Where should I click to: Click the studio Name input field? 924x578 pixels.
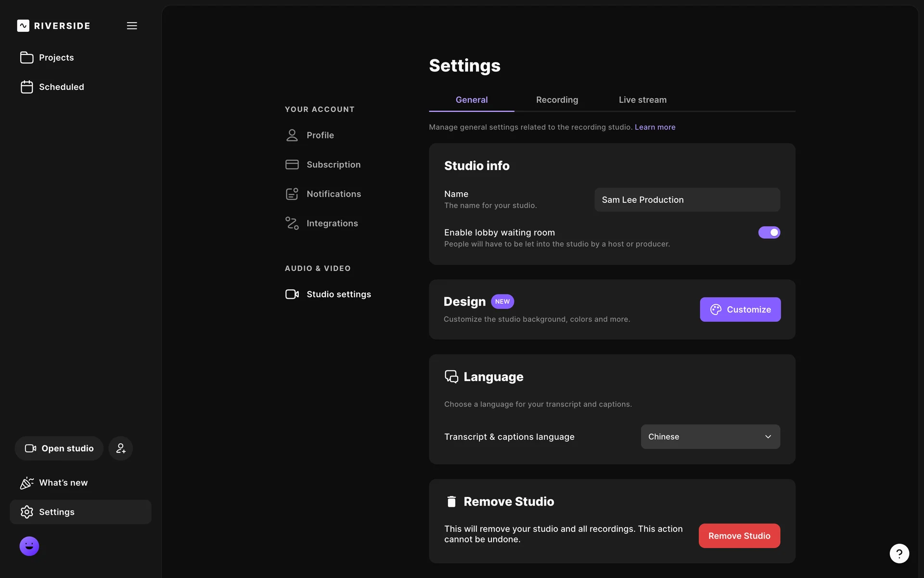(x=687, y=200)
